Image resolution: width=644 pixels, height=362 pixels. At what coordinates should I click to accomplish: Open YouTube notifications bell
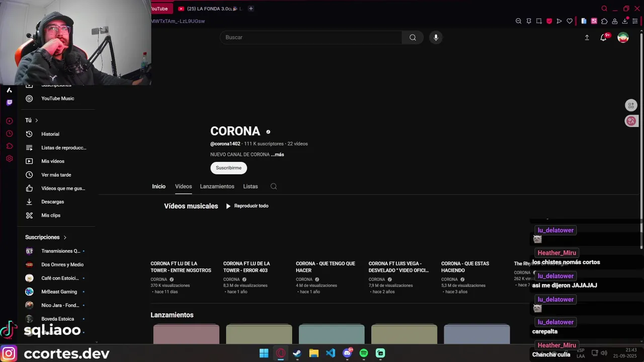pos(603,37)
